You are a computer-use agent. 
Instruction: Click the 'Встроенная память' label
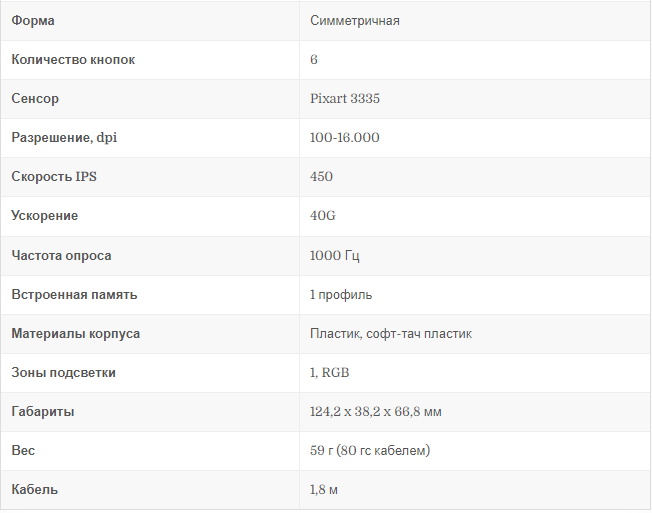pos(74,295)
